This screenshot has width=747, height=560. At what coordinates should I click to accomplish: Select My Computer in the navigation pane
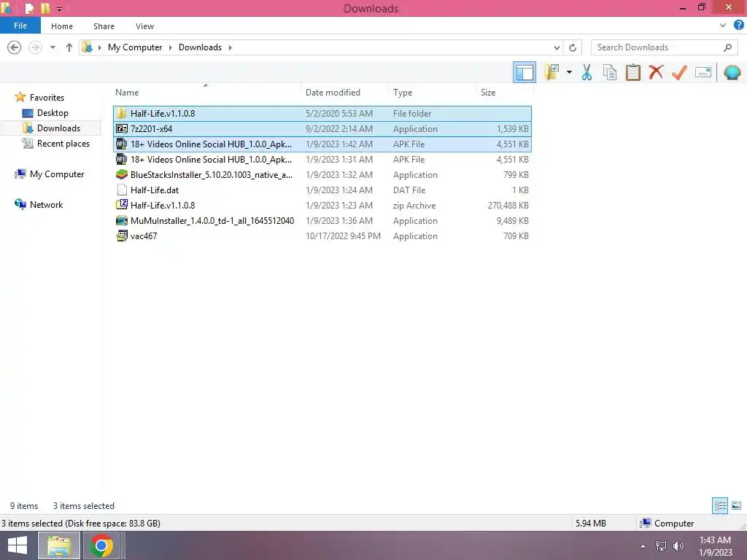coord(57,174)
